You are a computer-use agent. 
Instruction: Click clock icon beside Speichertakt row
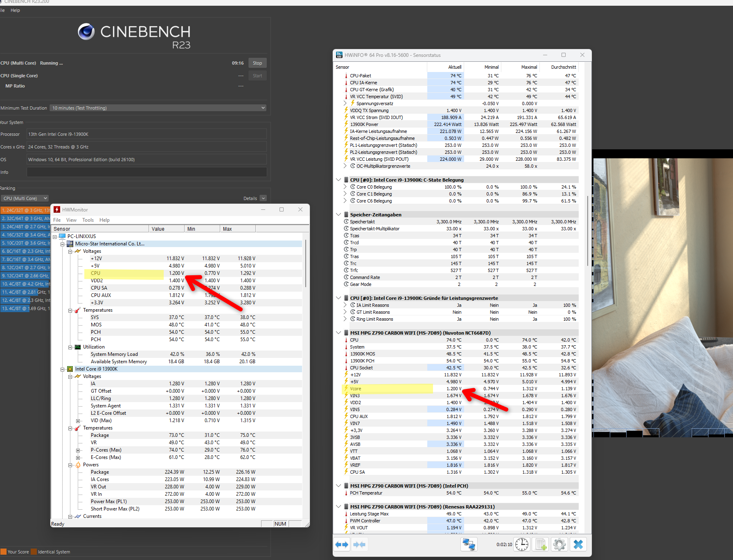346,222
